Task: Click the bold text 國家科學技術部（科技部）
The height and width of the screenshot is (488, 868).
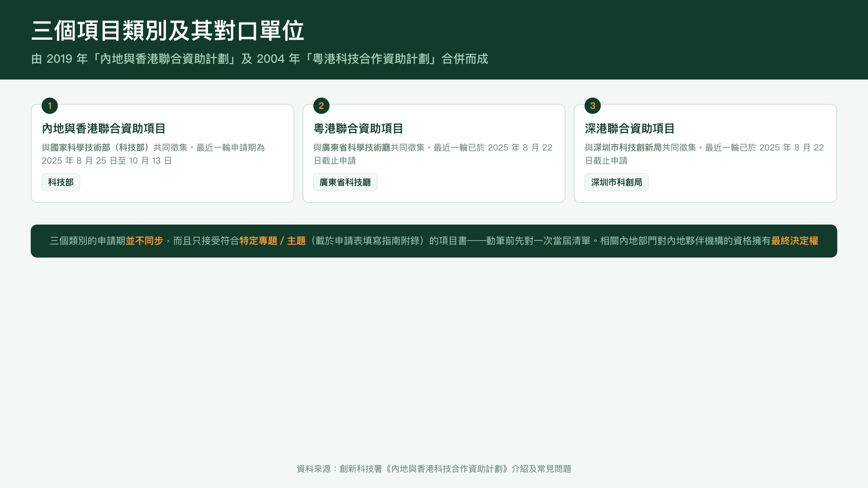Action: [102, 148]
